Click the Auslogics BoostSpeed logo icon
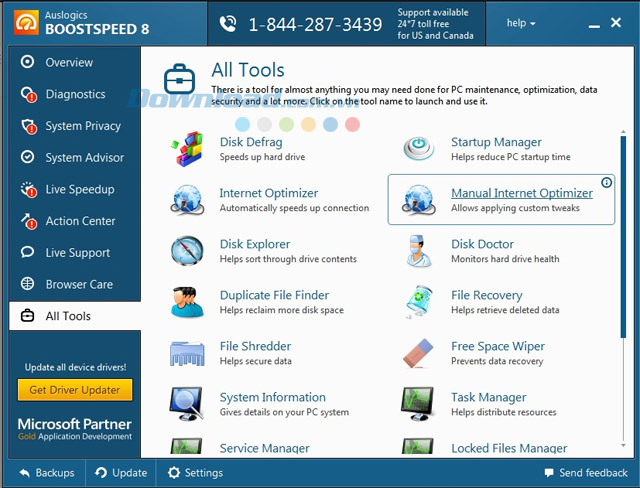The image size is (640, 488). [26, 22]
